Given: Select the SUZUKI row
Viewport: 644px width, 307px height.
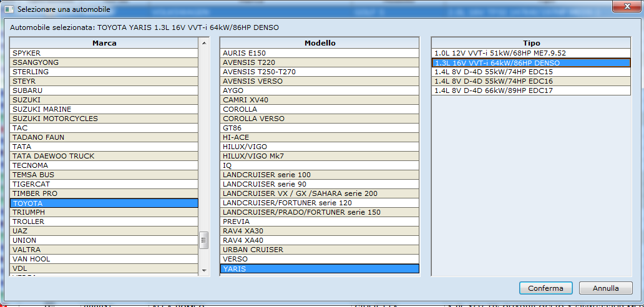Looking at the screenshot, I should point(104,100).
